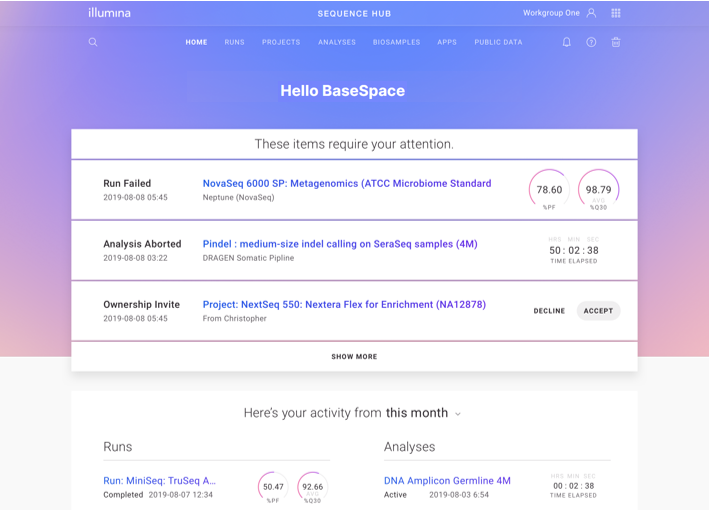709x512 pixels.
Task: Click the 78.60 %PF gauge
Action: coord(549,190)
